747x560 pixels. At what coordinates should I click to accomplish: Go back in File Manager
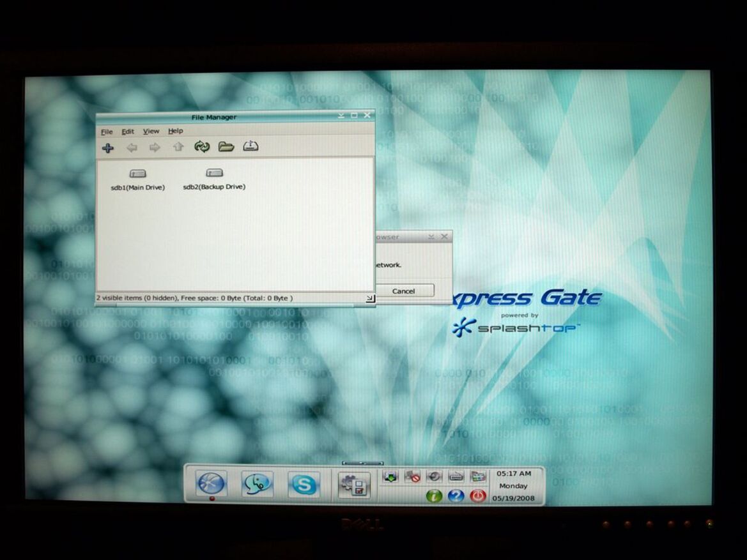coord(132,148)
